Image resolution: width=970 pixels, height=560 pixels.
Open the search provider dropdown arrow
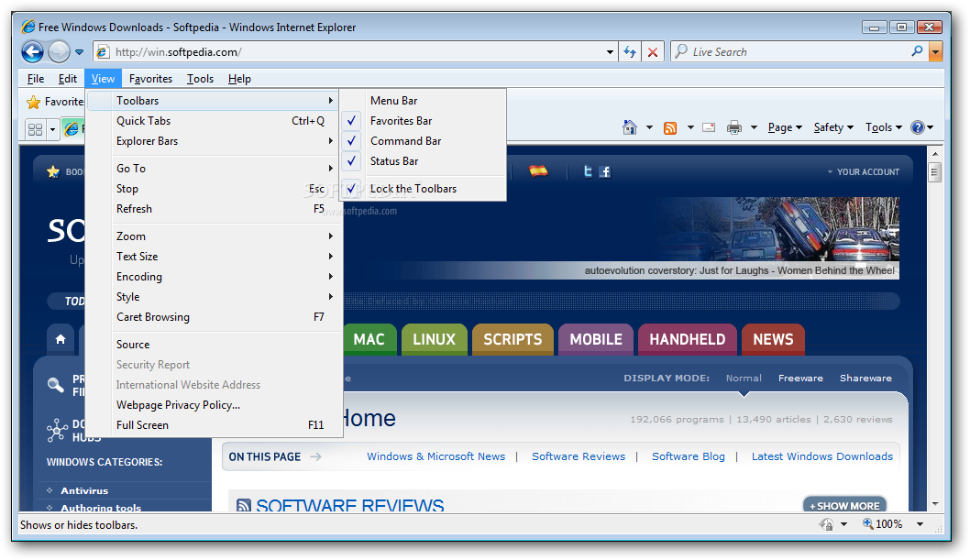click(936, 52)
